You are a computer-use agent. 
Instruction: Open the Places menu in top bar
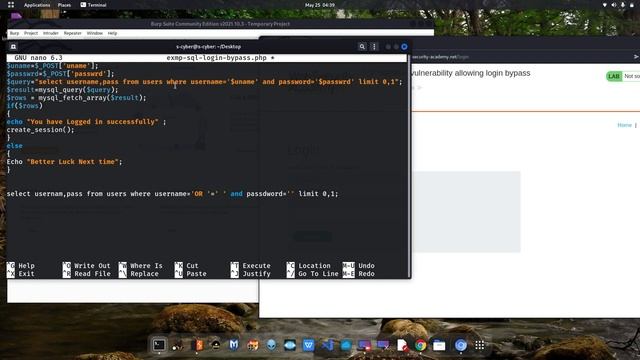[x=64, y=5]
